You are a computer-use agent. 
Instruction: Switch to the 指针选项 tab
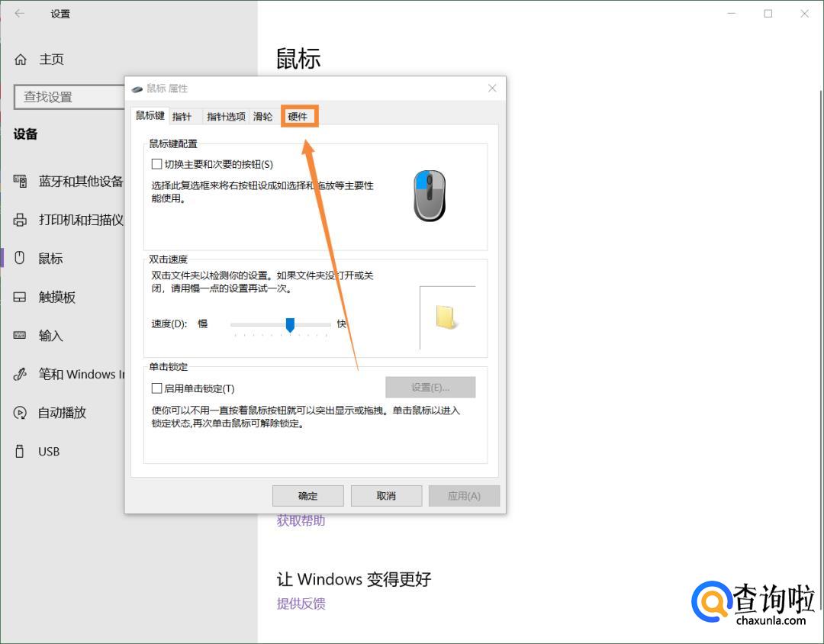(x=226, y=117)
